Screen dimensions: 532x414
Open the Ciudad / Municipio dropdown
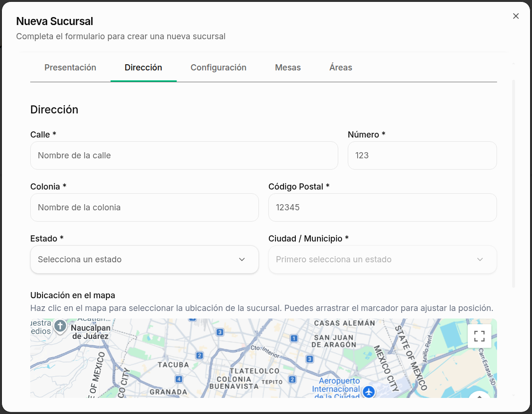(382, 259)
